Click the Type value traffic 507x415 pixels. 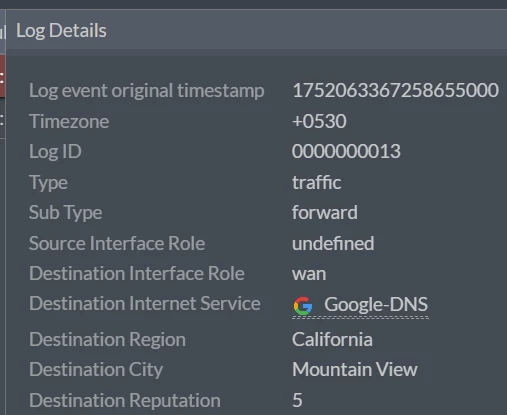coord(316,182)
